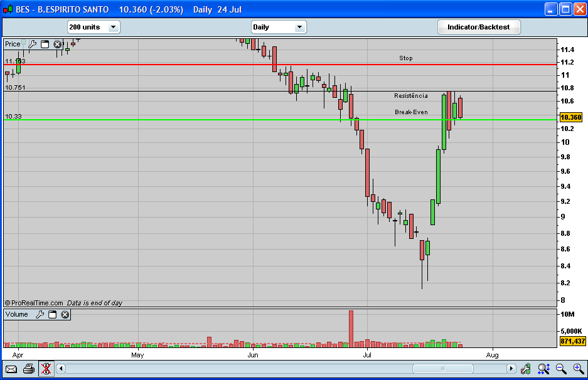Click the 10.751 resistance level value
The width and height of the screenshot is (588, 380).
pos(15,88)
